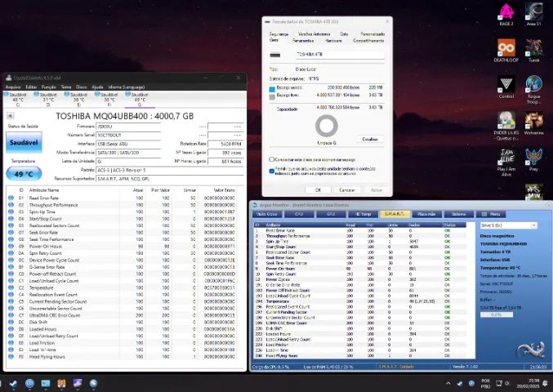Open the Sistema tab in Argus Monitor

(x=458, y=214)
